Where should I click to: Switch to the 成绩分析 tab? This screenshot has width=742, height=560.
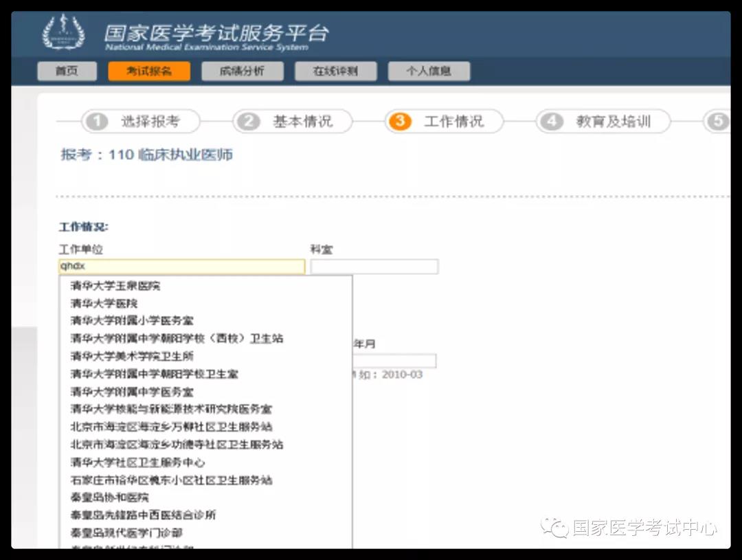[x=242, y=71]
